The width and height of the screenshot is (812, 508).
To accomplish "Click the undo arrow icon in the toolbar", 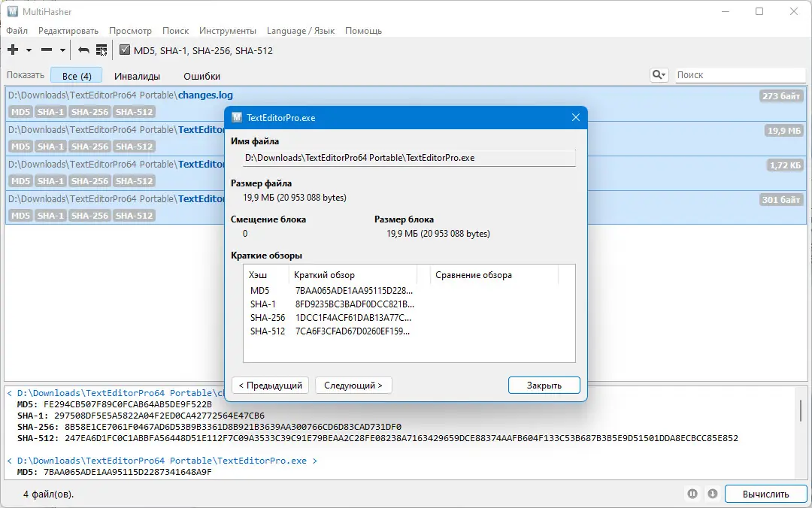I will pyautogui.click(x=83, y=50).
